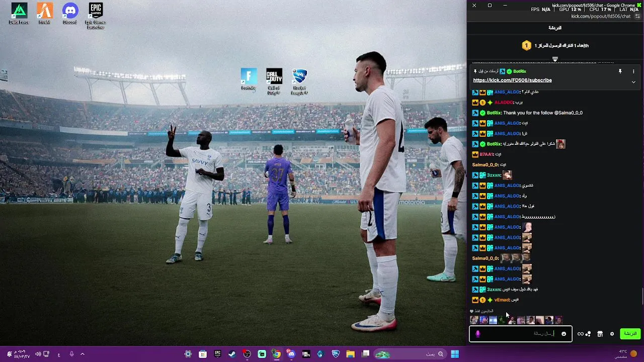Click the microphone icon in system tray

click(x=71, y=354)
